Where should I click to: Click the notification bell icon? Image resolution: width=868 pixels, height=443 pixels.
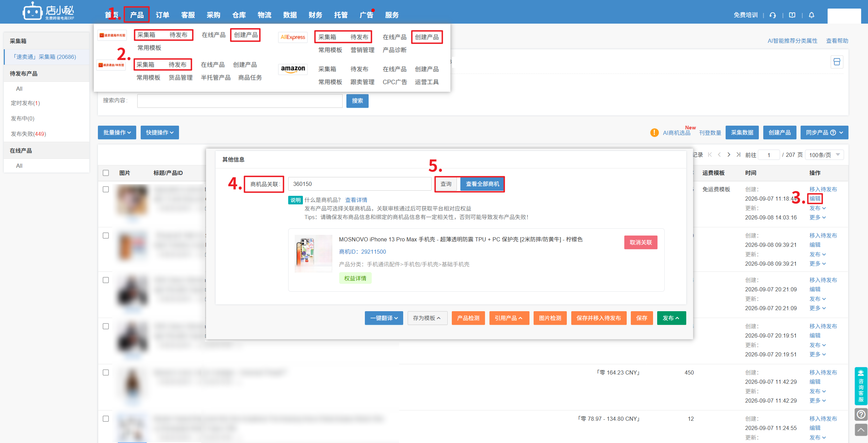tap(812, 15)
